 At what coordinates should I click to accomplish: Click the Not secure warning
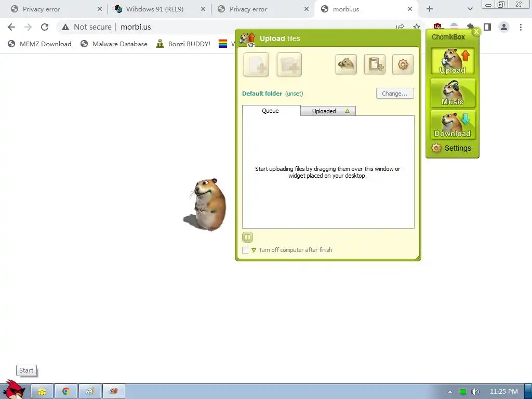pyautogui.click(x=87, y=27)
